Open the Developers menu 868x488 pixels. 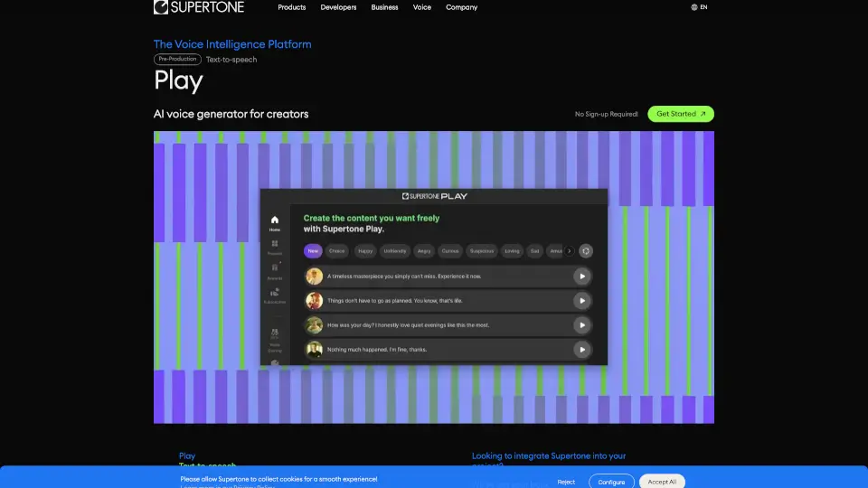[x=338, y=7]
